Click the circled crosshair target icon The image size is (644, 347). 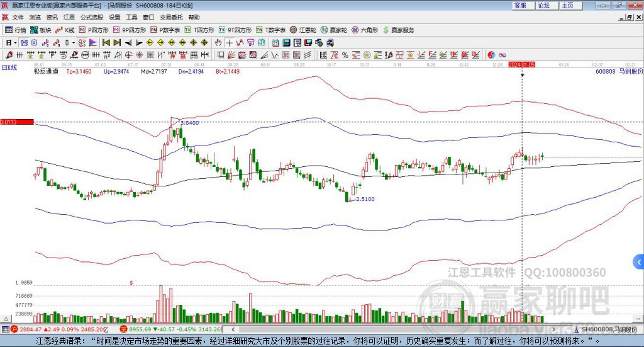pyautogui.click(x=128, y=55)
